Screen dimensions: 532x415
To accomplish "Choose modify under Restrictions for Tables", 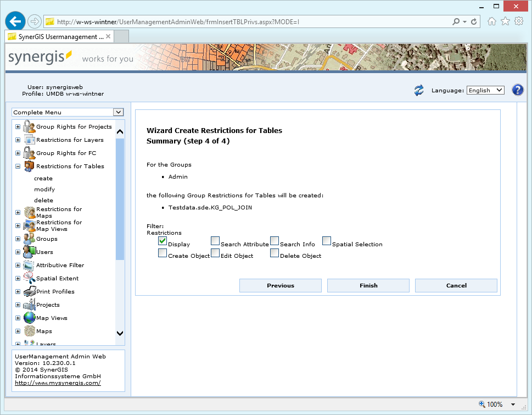I will [45, 189].
